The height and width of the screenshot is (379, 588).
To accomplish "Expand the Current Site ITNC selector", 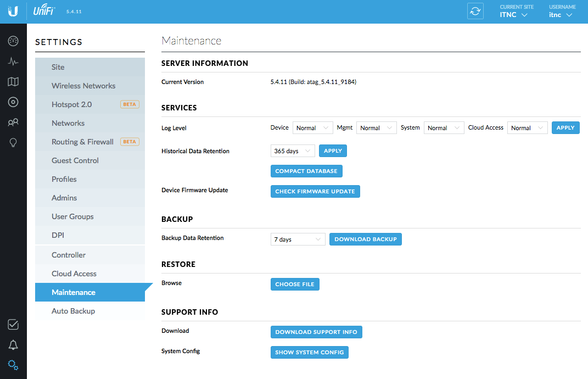I will [x=513, y=15].
